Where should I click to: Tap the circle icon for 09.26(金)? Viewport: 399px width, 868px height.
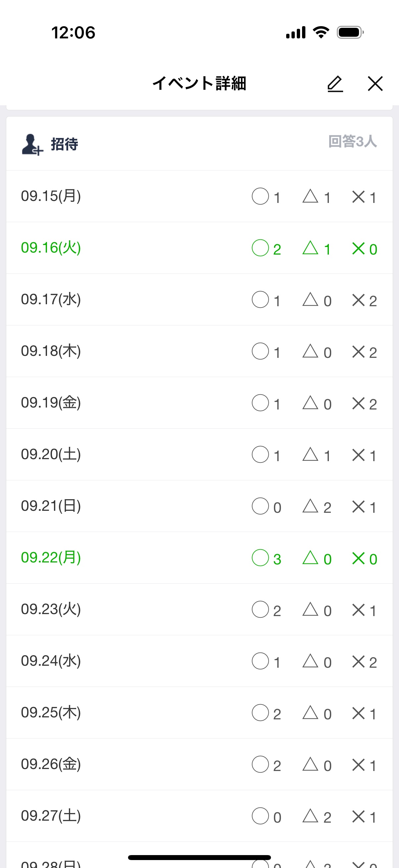[260, 764]
